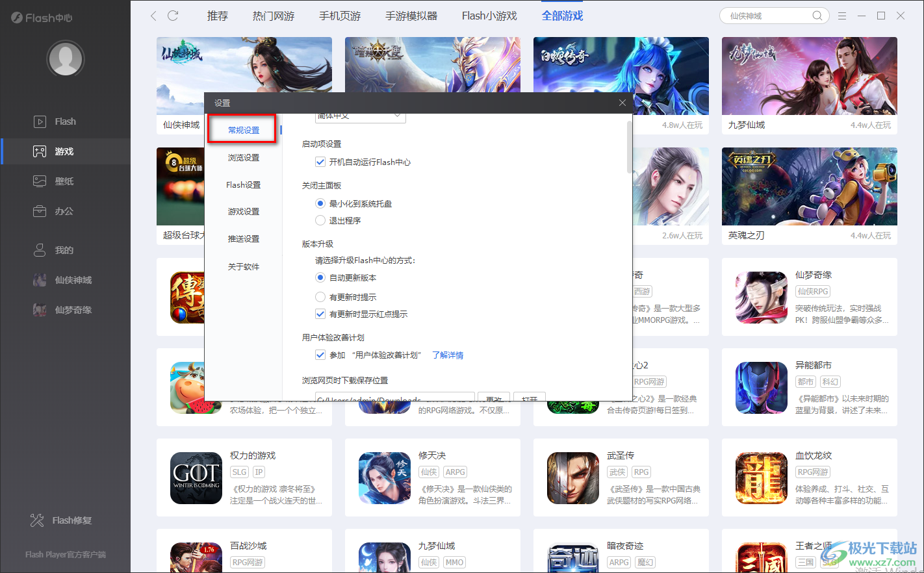Expand the language dropdown 简体中文
The width and height of the screenshot is (924, 573).
point(361,117)
